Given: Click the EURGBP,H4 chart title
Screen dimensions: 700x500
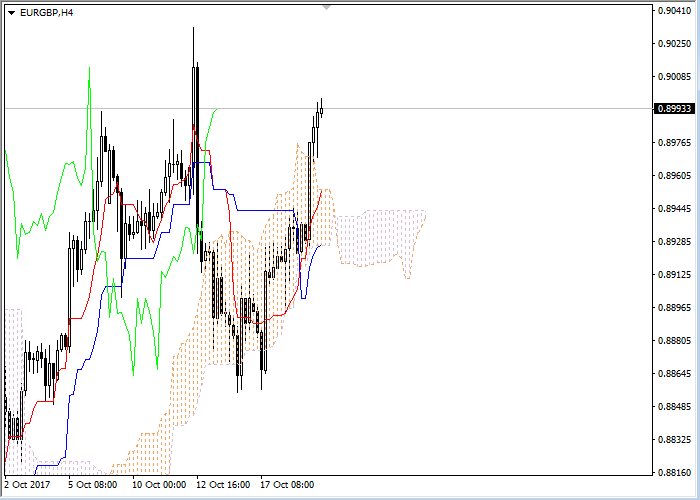Looking at the screenshot, I should 46,13.
